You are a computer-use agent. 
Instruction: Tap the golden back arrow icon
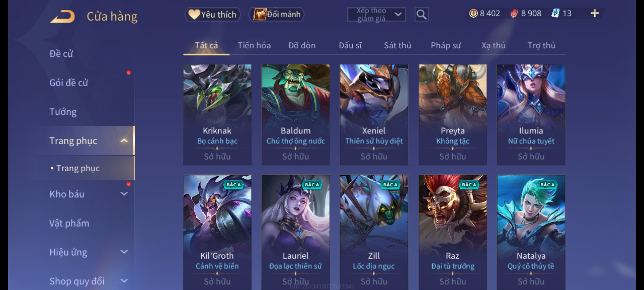pos(63,16)
